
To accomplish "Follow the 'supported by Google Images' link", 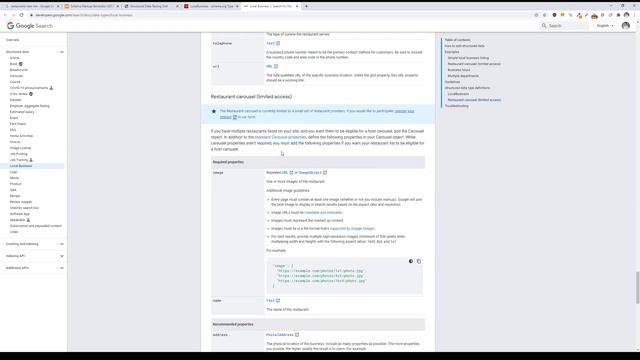I will (352, 229).
